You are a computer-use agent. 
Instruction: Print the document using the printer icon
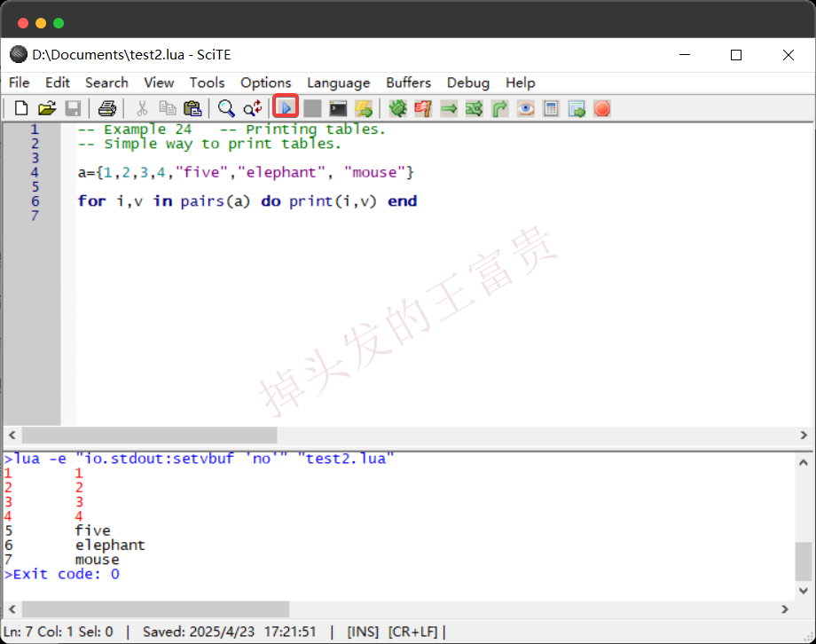click(x=107, y=108)
